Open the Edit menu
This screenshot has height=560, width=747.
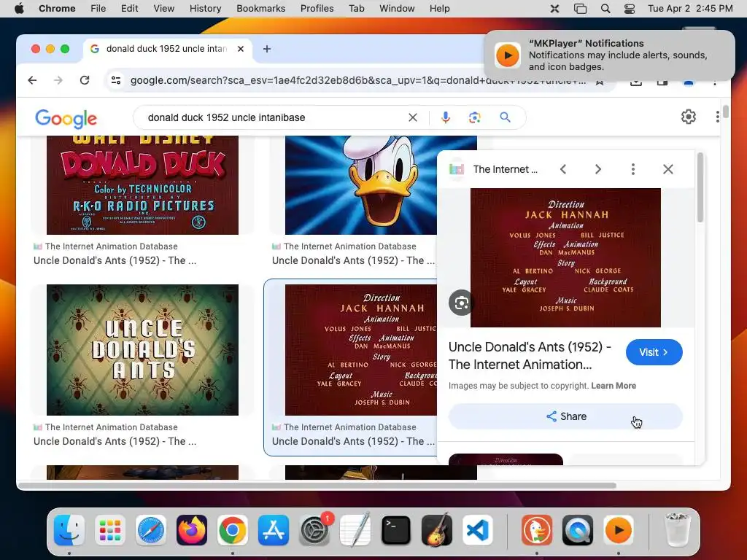(x=129, y=8)
